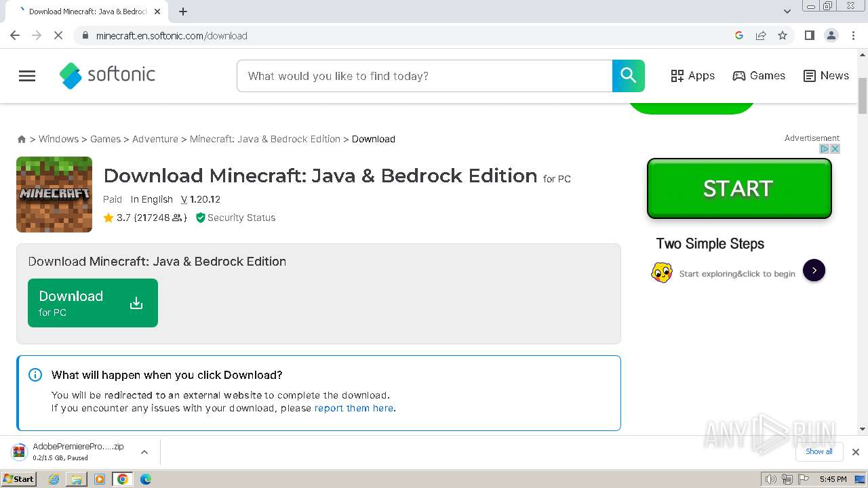868x488 pixels.
Task: Open Microsoft Edge from taskbar
Action: (146, 479)
